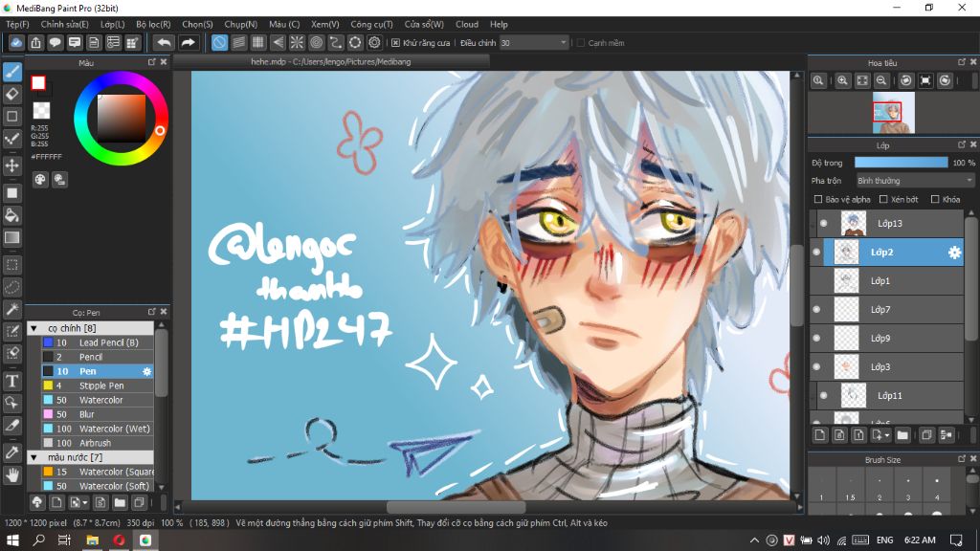Open Tệp(F) menu

(17, 24)
